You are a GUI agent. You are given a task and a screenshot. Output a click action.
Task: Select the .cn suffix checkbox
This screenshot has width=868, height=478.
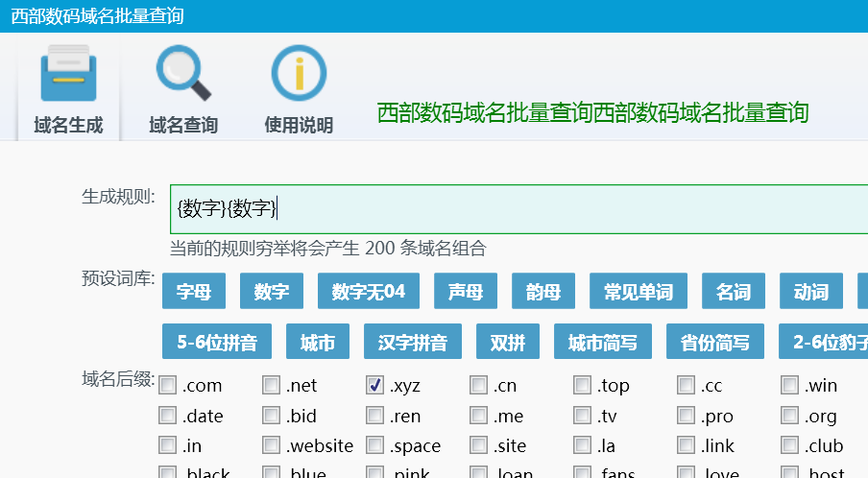[x=479, y=386]
